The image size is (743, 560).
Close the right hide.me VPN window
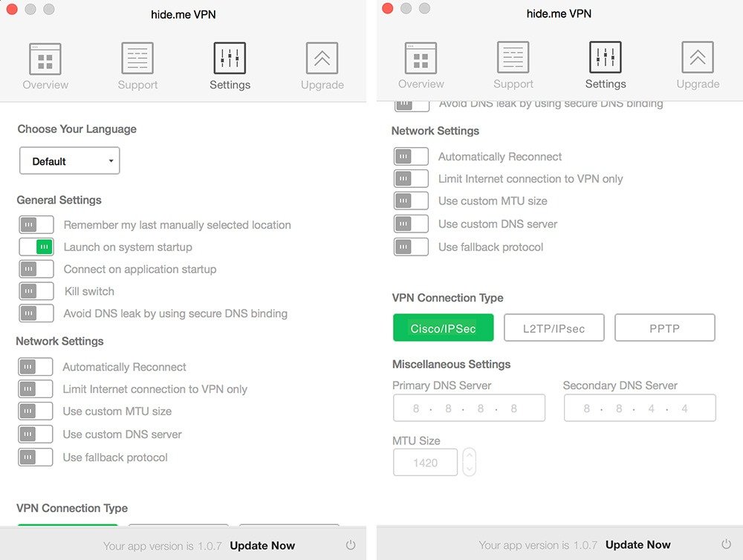388,8
